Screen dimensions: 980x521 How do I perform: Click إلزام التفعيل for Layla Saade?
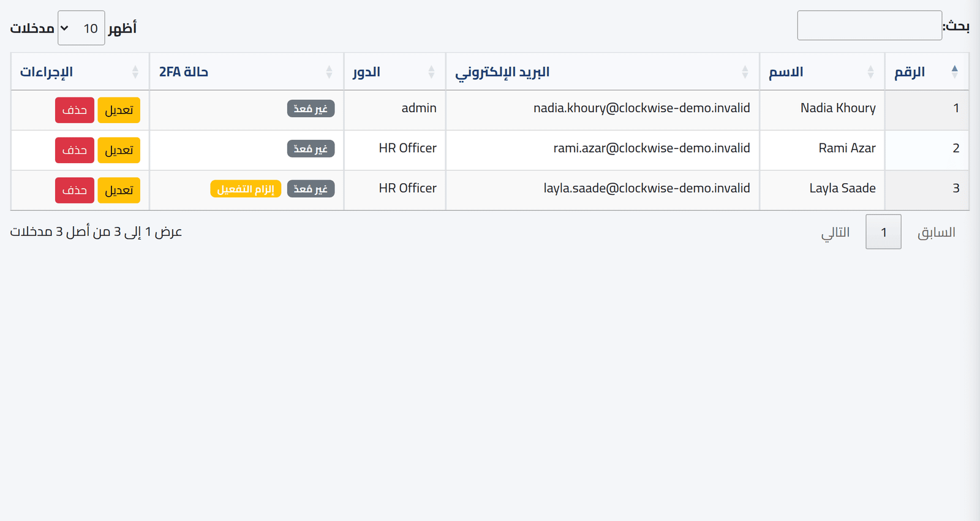point(246,189)
